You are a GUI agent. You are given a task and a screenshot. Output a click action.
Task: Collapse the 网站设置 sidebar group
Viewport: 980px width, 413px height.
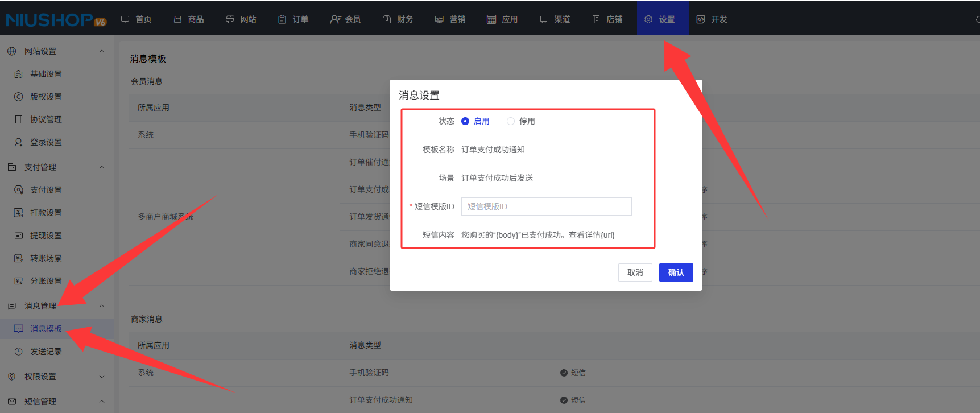coord(102,51)
